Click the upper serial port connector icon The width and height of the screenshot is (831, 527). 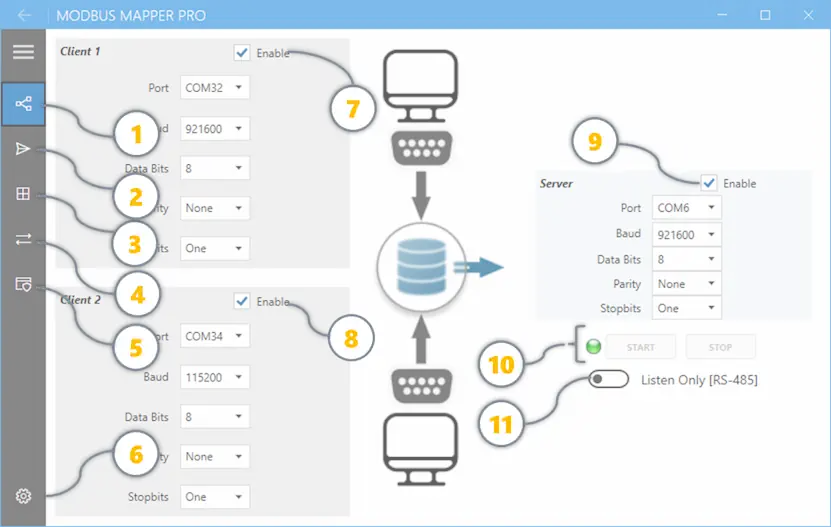pyautogui.click(x=421, y=148)
